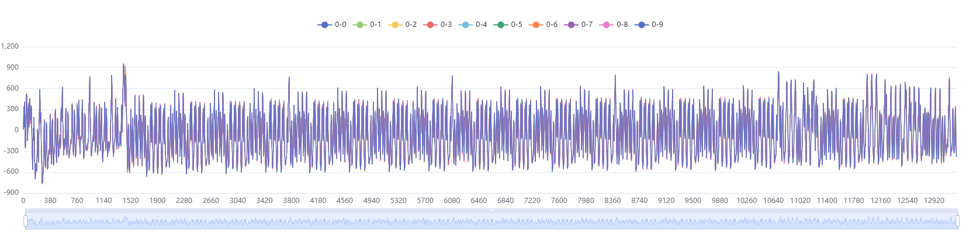The width and height of the screenshot is (980, 234).
Task: Click the red 0-3 legend marker
Action: point(430,25)
